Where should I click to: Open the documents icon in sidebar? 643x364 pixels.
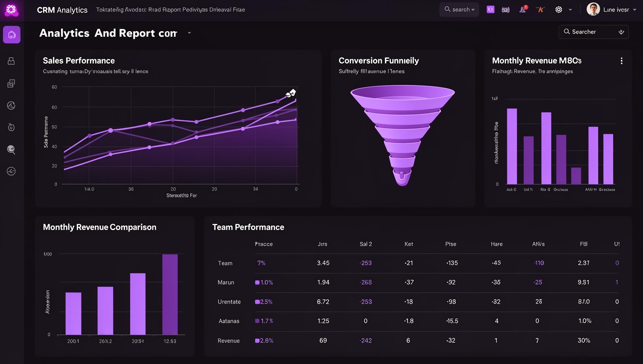tap(11, 83)
